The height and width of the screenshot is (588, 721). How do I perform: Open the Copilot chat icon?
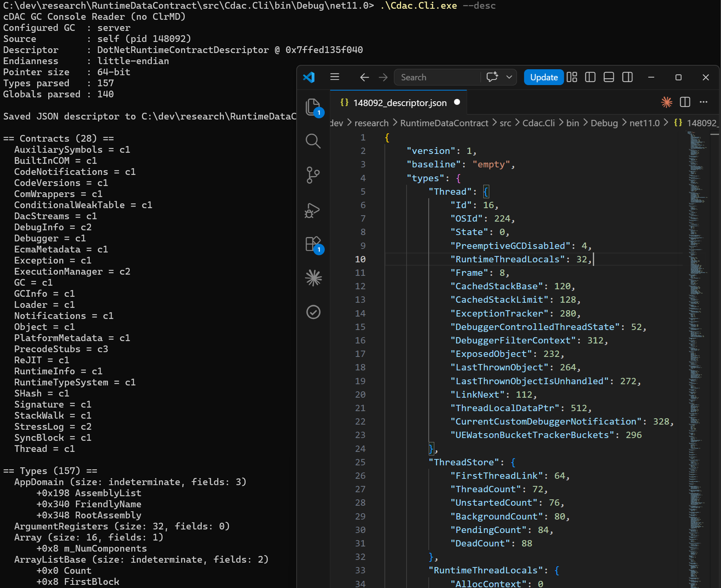pyautogui.click(x=492, y=77)
